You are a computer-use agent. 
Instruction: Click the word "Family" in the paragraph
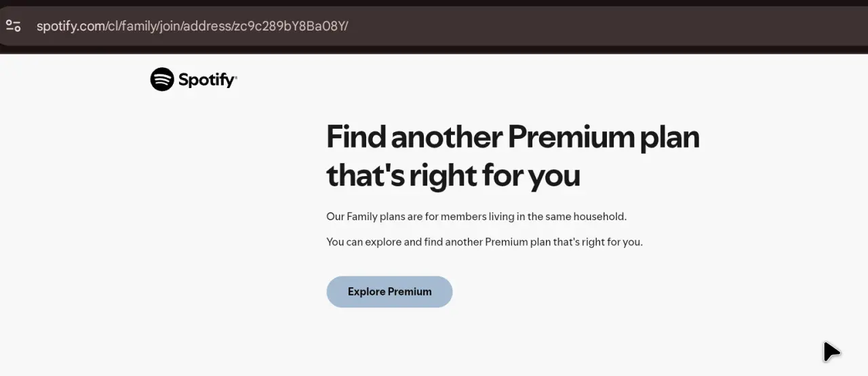tap(364, 217)
